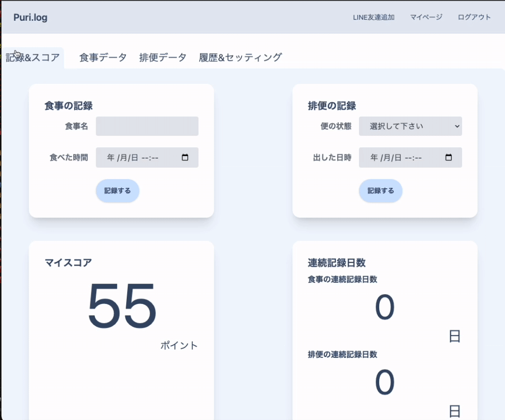
Task: Open the 排便データ tab
Action: 163,58
